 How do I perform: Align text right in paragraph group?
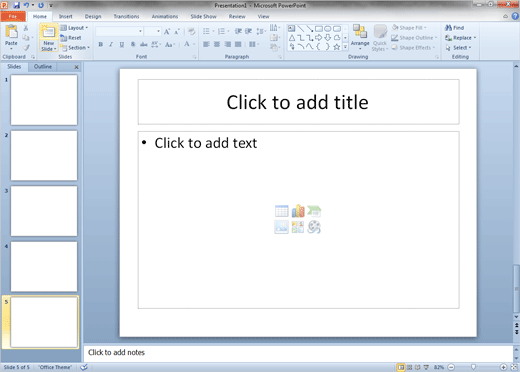[x=228, y=44]
